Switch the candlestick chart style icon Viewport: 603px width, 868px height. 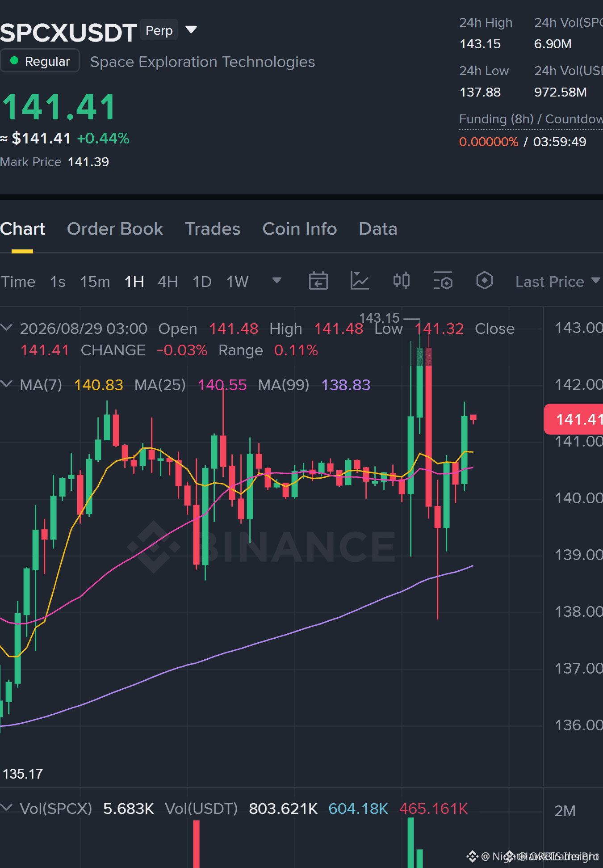click(x=401, y=281)
